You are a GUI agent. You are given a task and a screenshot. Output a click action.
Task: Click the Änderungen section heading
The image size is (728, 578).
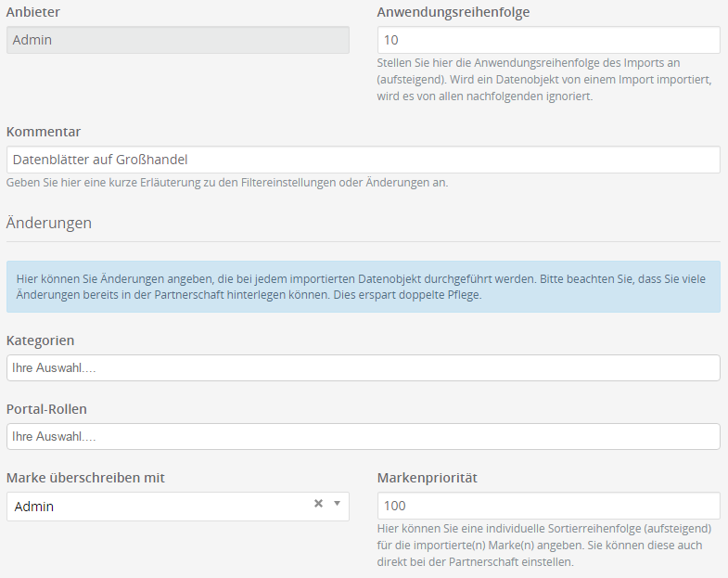pos(48,223)
